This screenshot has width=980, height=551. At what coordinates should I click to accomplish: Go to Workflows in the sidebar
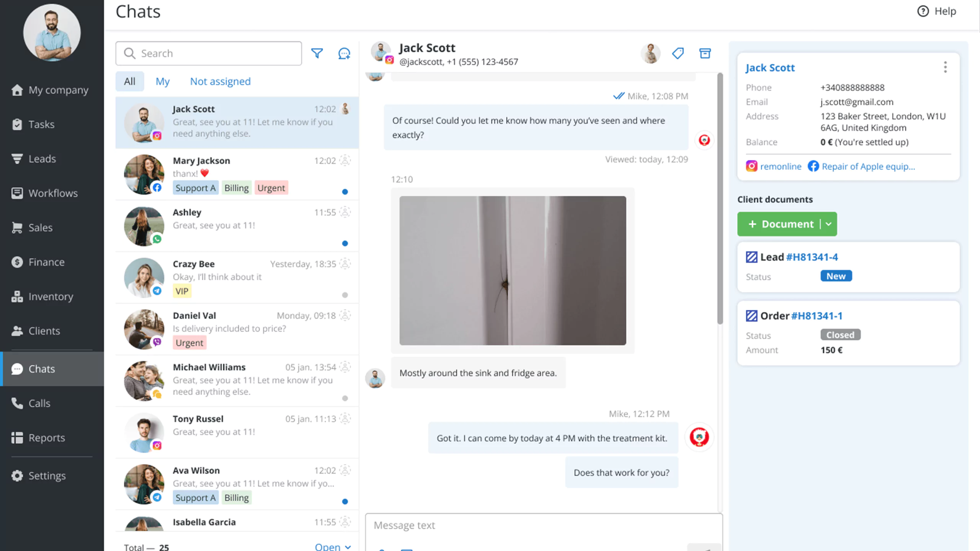53,193
